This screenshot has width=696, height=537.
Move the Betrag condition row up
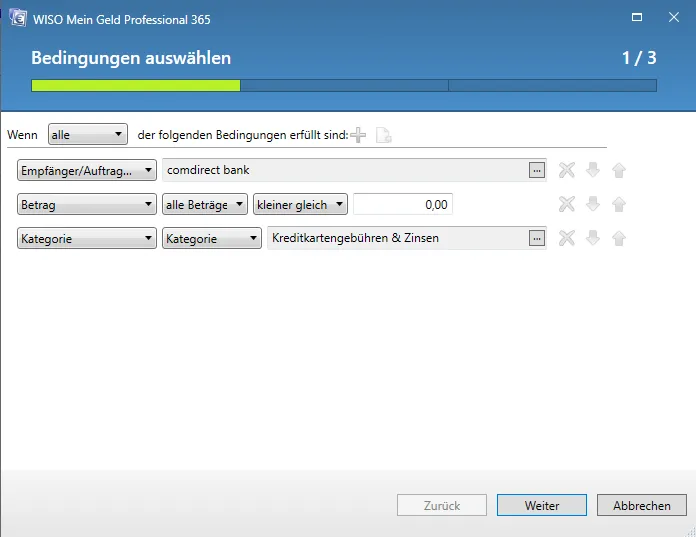(619, 204)
